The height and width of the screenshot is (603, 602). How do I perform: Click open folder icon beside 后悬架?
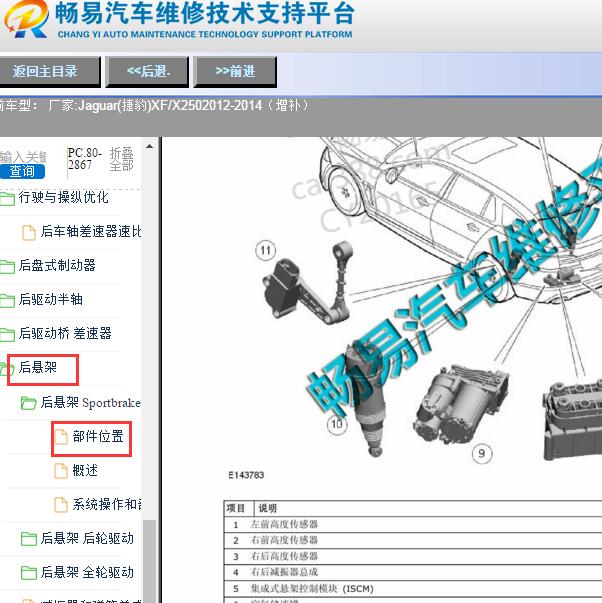pyautogui.click(x=7, y=368)
